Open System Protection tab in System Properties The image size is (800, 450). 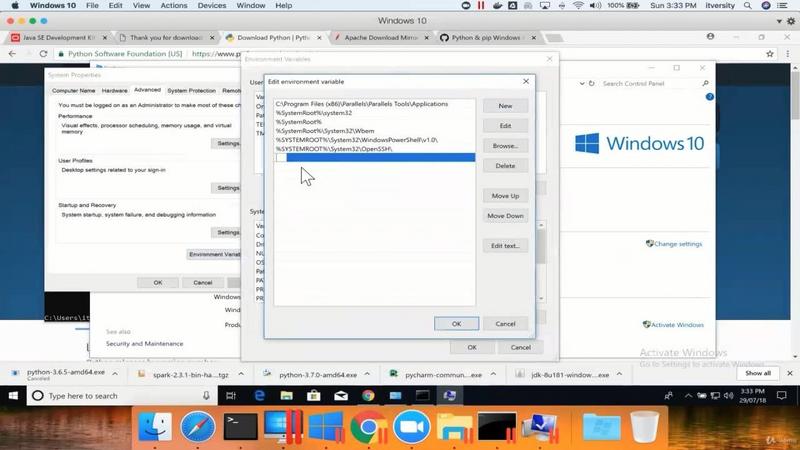191,90
